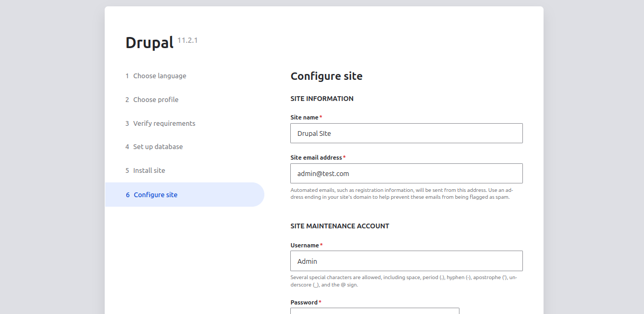Select step 1 Choose language

click(156, 76)
